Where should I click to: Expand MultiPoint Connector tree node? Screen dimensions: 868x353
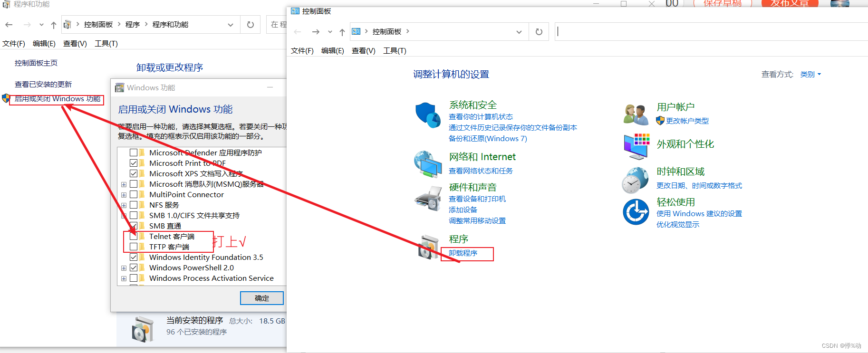tap(124, 195)
